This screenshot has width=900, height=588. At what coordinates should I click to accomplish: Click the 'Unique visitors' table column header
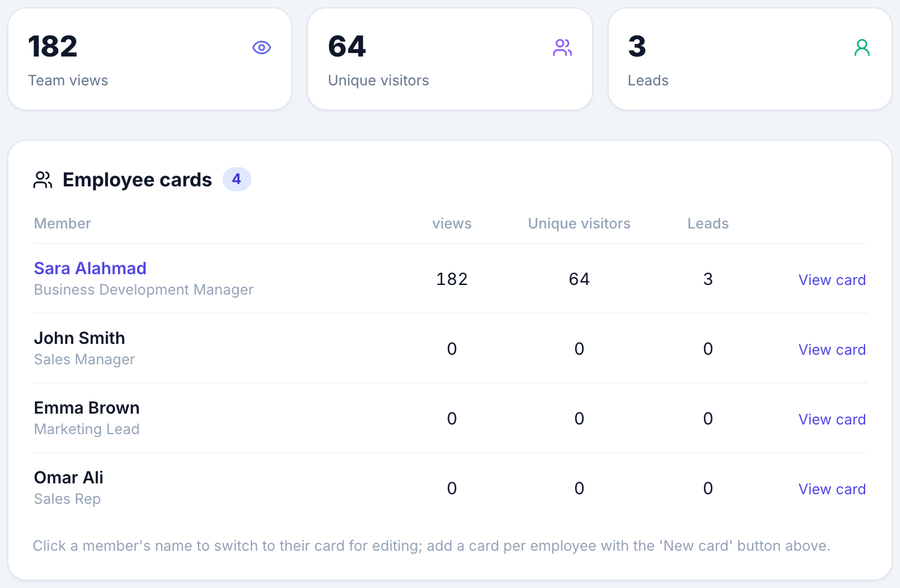coord(579,224)
